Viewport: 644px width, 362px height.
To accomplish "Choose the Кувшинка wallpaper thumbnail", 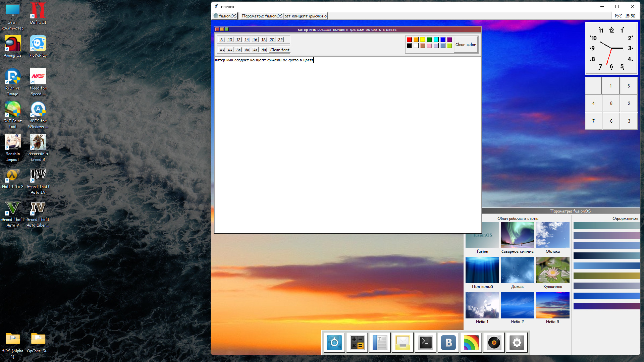I will pos(552,270).
